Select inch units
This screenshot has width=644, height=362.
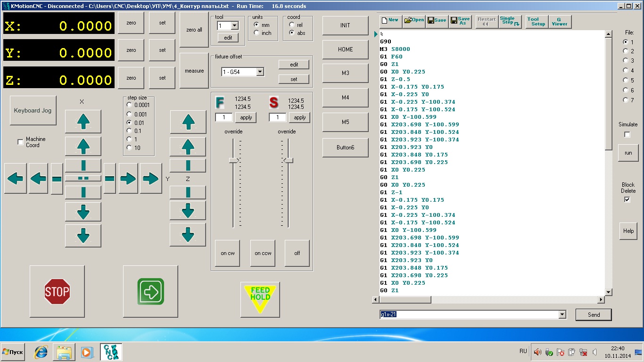[257, 33]
